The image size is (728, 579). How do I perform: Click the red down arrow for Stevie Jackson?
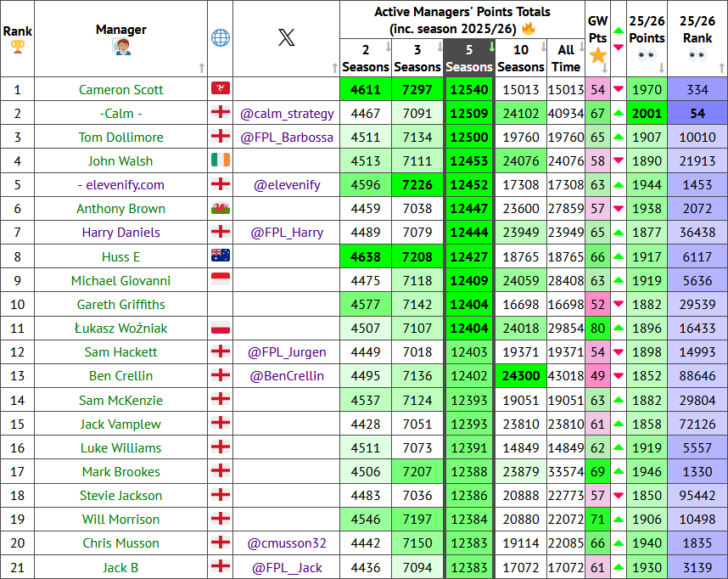619,495
